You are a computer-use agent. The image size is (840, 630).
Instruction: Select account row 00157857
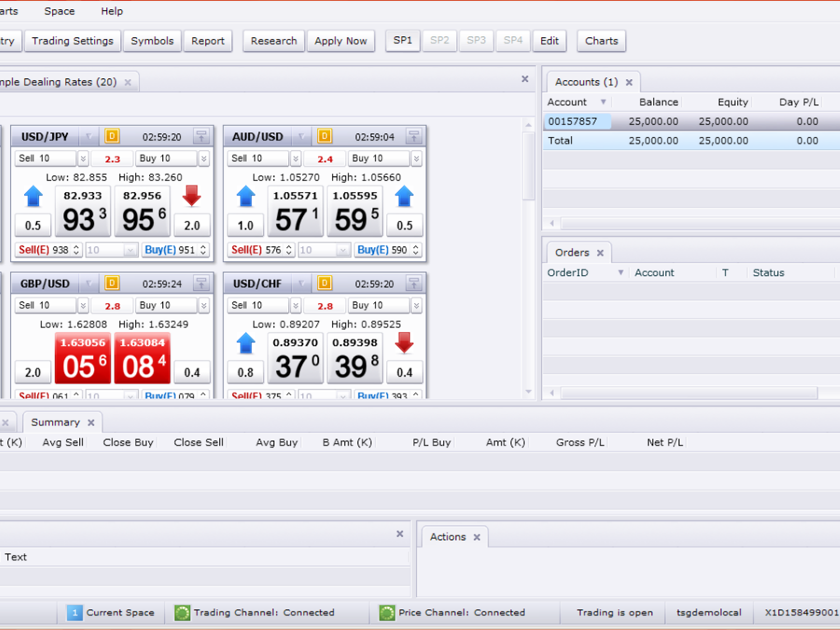(x=691, y=121)
